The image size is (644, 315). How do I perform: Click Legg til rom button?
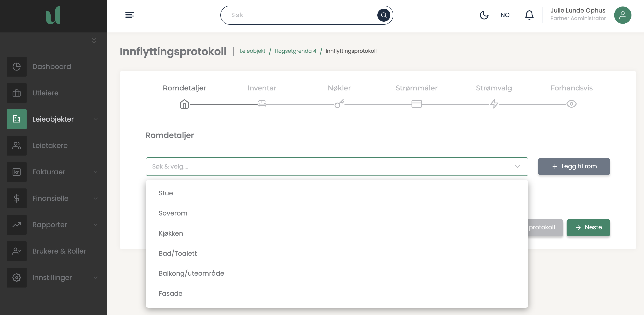coord(574,166)
